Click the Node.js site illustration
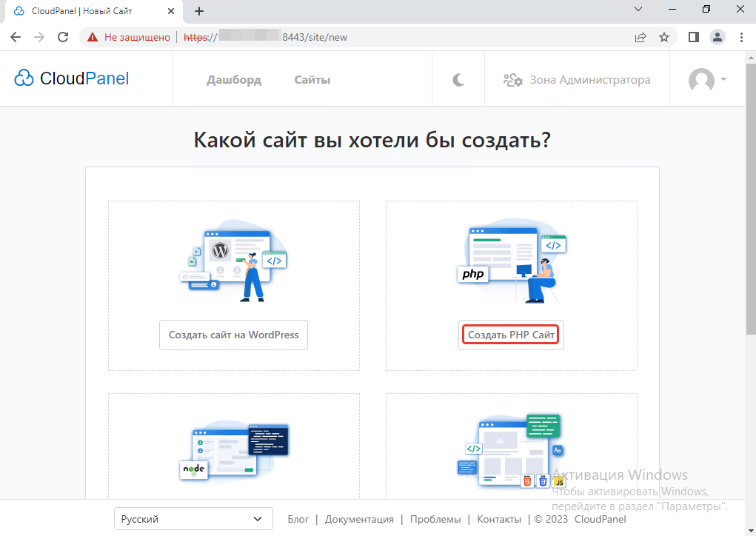 coord(234,450)
